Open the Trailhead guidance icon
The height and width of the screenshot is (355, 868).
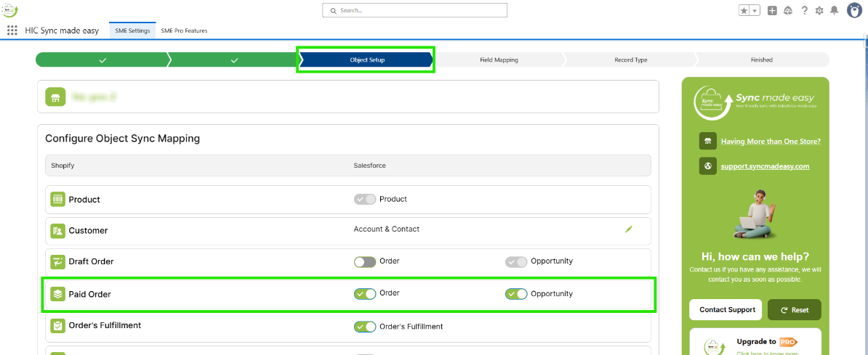pyautogui.click(x=788, y=10)
